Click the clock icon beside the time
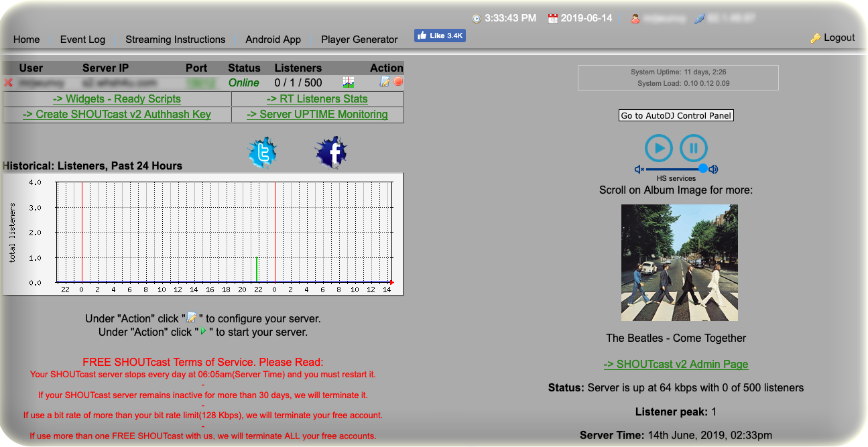 477,19
